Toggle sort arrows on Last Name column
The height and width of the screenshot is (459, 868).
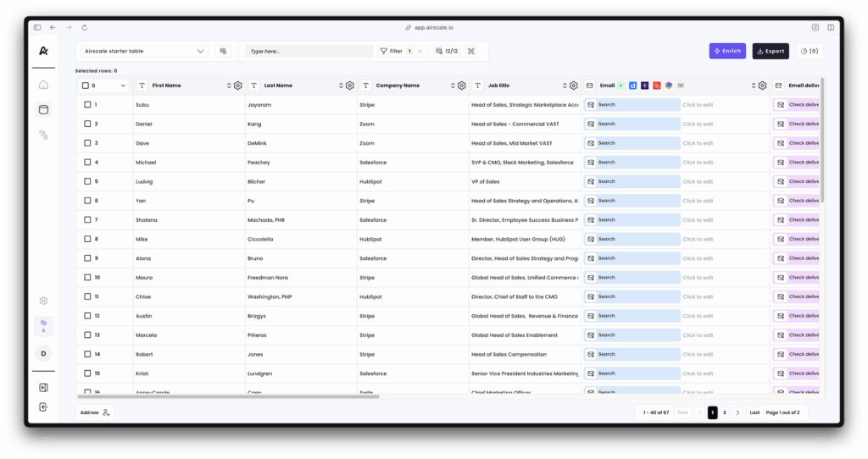(x=341, y=86)
